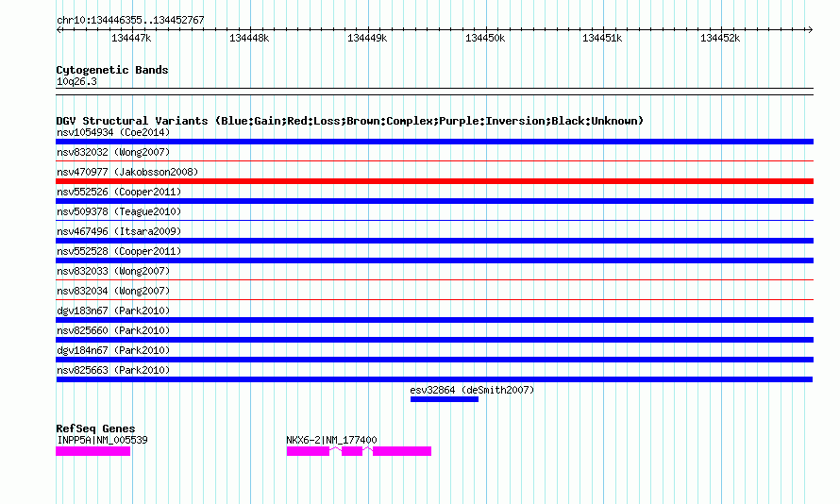Click the nsv832034 (Wong2007) red line
This screenshot has height=504, width=840.
[434, 299]
